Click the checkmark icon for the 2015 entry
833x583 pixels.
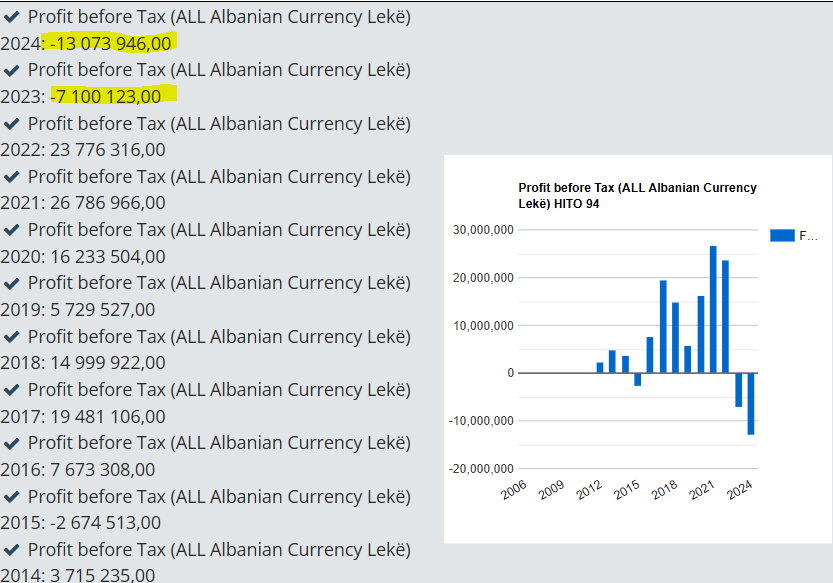tap(12, 497)
